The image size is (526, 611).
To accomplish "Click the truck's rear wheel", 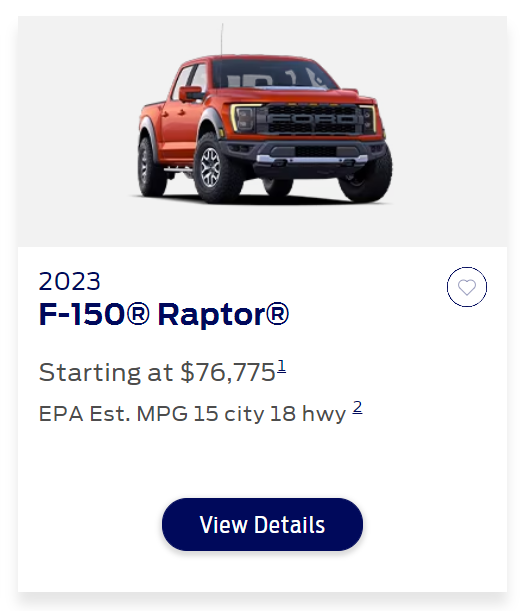I will 148,167.
